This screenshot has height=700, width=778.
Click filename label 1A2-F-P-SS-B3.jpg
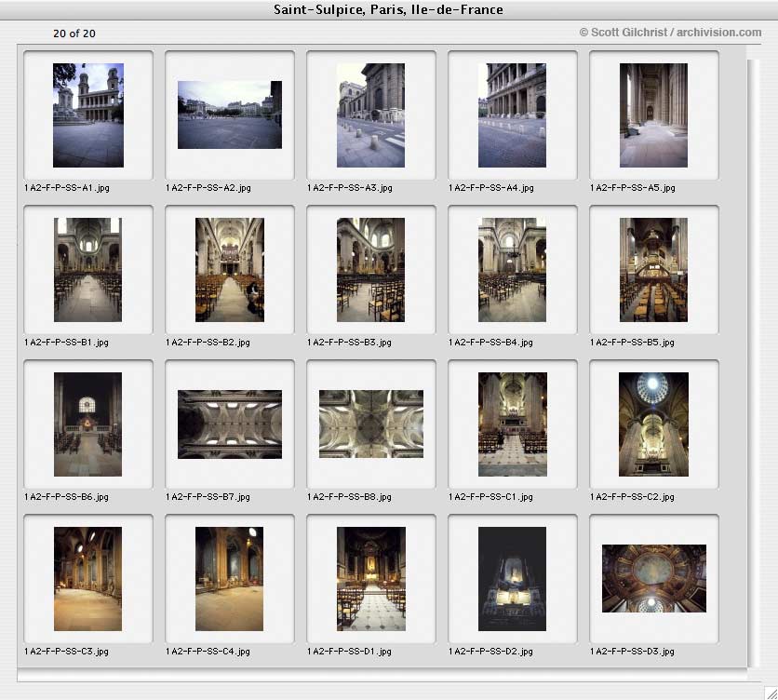click(349, 342)
